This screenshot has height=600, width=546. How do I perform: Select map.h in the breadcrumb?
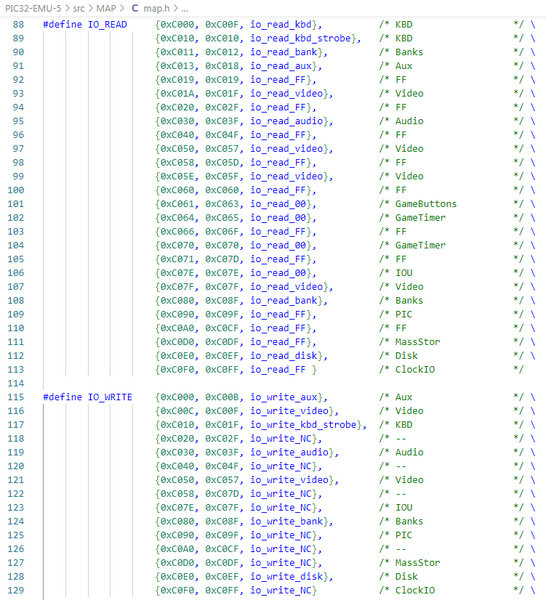[156, 8]
